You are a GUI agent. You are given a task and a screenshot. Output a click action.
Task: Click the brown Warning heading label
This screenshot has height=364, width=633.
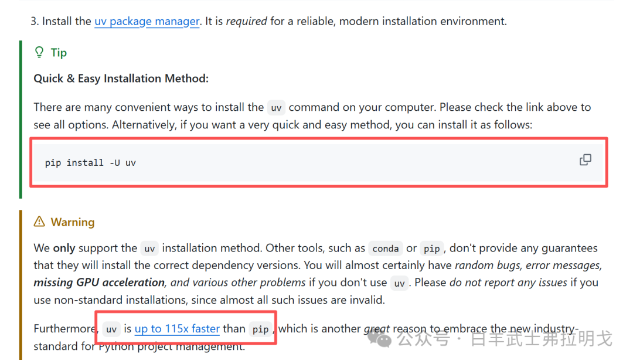pos(73,222)
